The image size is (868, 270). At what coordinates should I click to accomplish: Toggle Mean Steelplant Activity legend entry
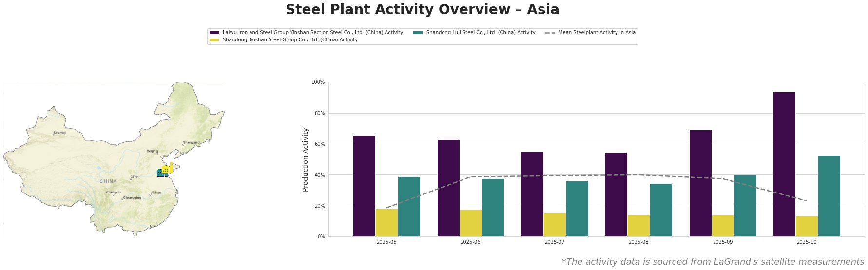(597, 33)
